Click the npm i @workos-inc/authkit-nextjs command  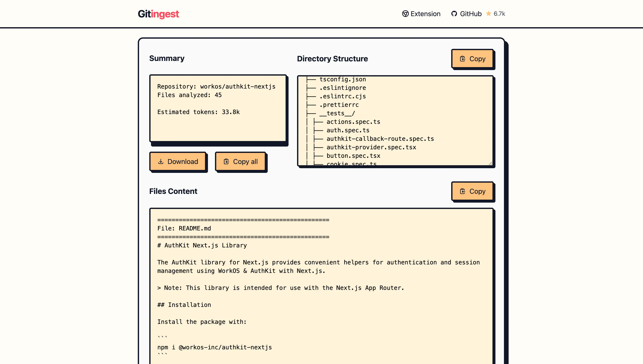pos(215,347)
